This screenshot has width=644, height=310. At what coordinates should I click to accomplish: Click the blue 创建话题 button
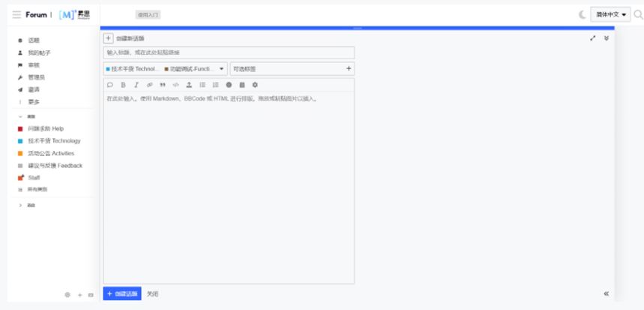(121, 293)
